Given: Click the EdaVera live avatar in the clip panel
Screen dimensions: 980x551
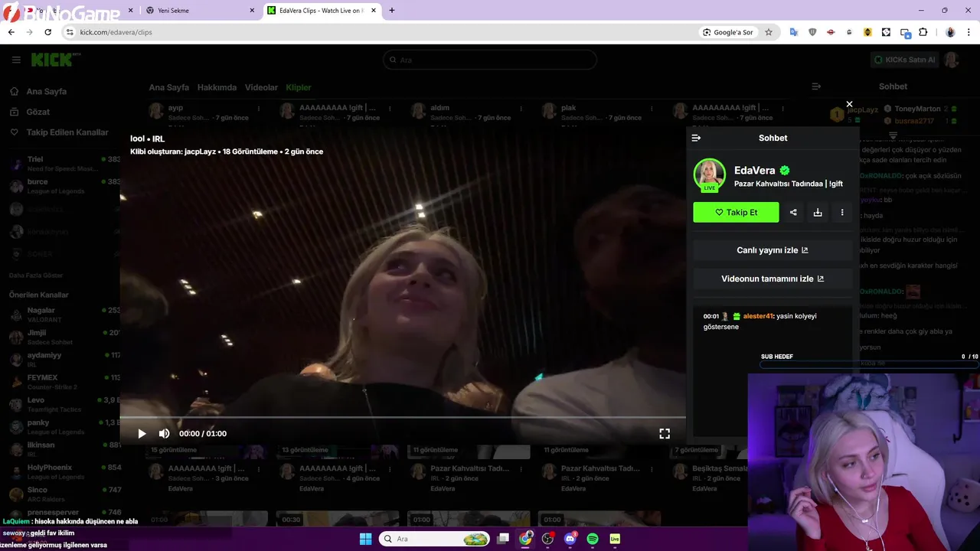Looking at the screenshot, I should point(710,175).
